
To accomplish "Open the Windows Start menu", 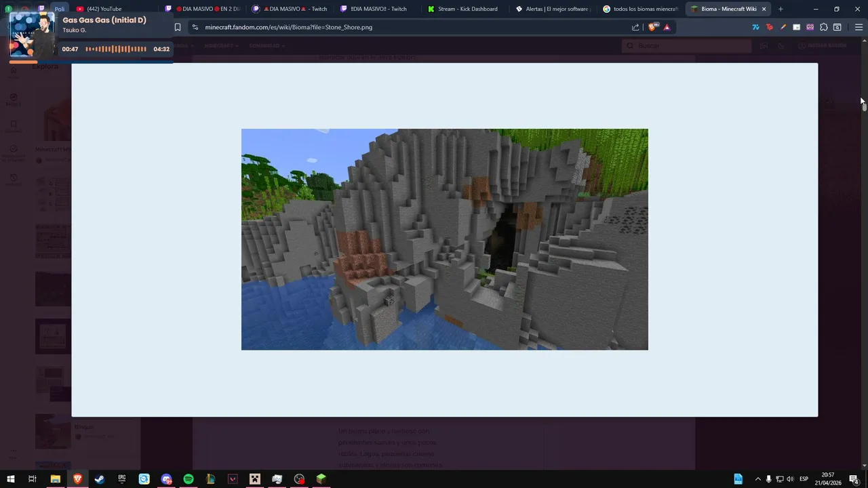I will (x=10, y=479).
